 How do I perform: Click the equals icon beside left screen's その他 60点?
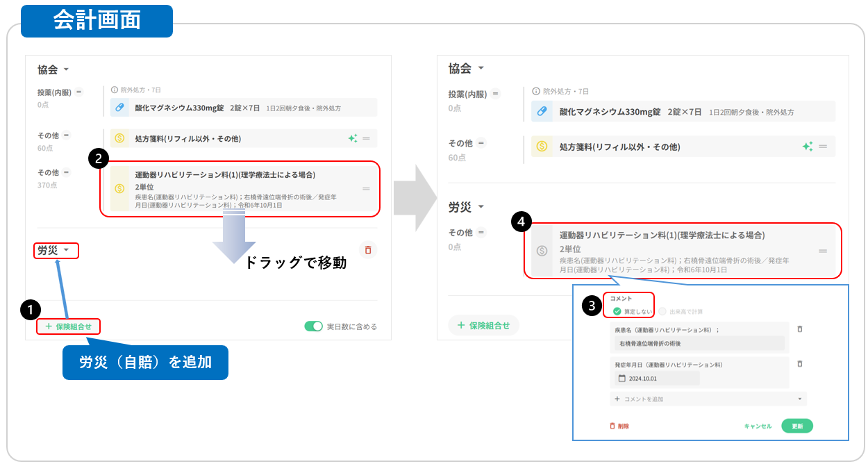coord(67,135)
